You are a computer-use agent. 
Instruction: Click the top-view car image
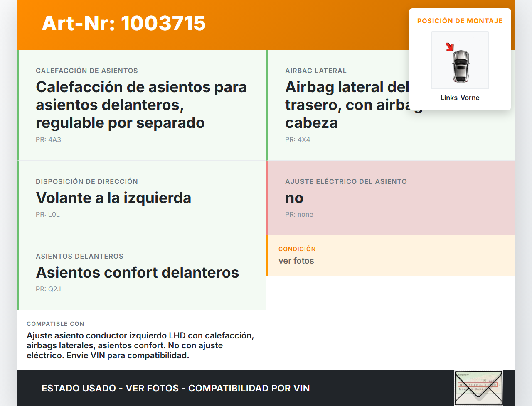(x=461, y=66)
